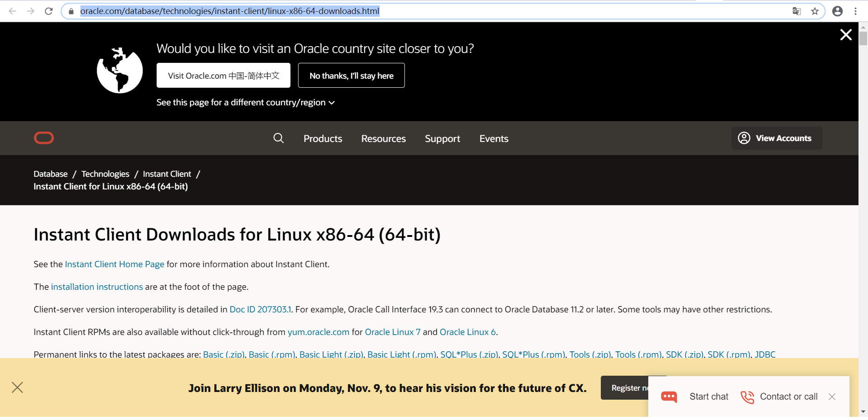
Task: Bookmark this page with star icon
Action: [815, 11]
